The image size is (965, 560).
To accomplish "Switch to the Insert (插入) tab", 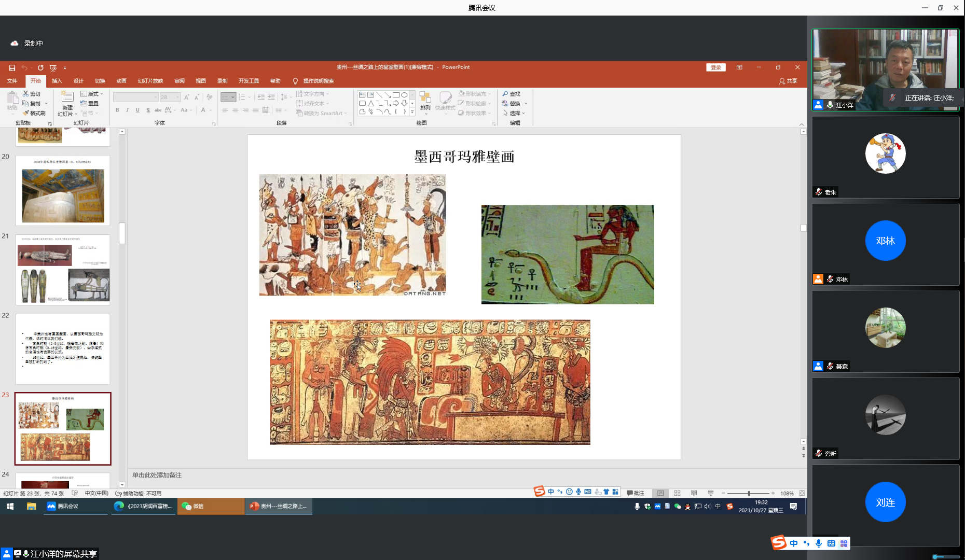I will 57,81.
